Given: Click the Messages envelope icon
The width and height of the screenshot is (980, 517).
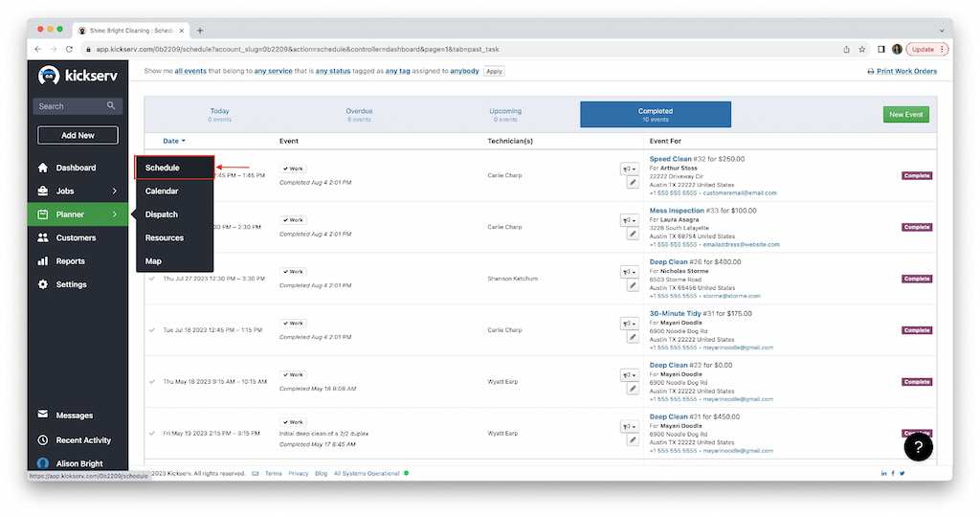Looking at the screenshot, I should pyautogui.click(x=42, y=415).
